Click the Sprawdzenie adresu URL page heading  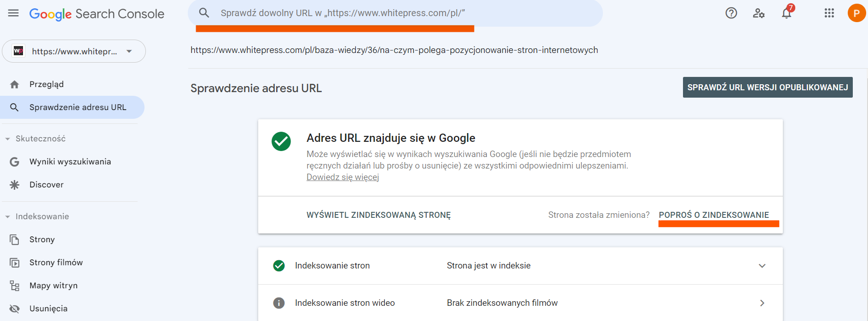tap(256, 88)
